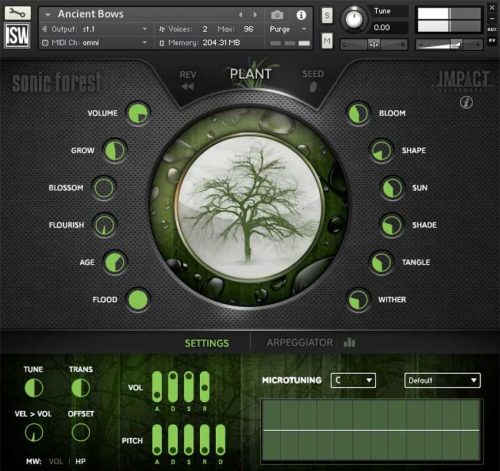Set mod wheel to VOL
The width and height of the screenshot is (500, 471).
point(56,461)
